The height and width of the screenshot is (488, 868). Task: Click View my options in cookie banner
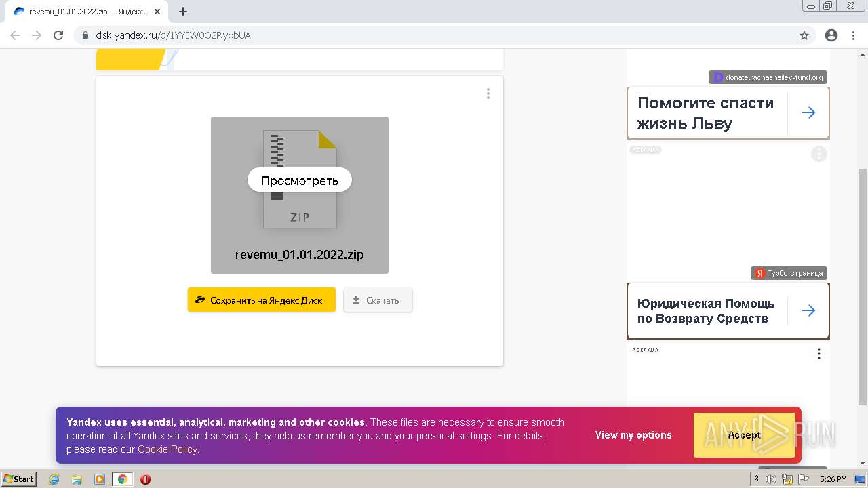[x=633, y=435]
